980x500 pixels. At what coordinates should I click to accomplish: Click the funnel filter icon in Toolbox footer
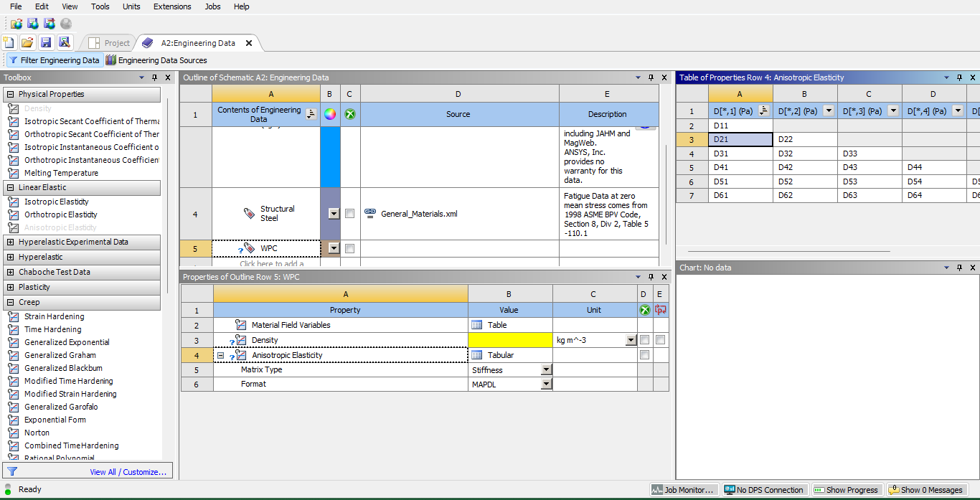(12, 471)
